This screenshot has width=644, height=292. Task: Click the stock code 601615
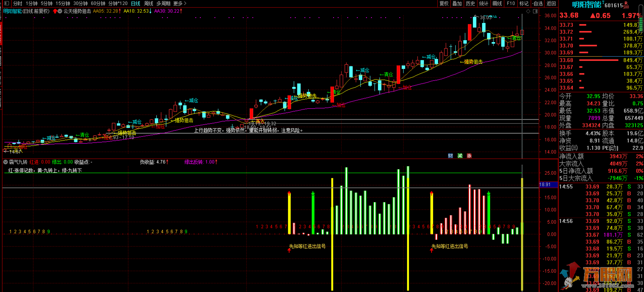[x=614, y=5]
